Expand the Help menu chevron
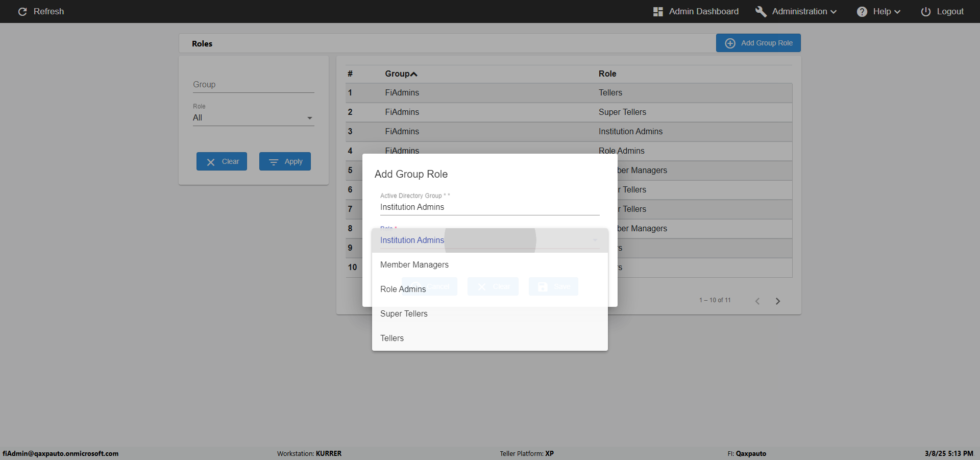Viewport: 980px width, 460px height. pos(897,12)
